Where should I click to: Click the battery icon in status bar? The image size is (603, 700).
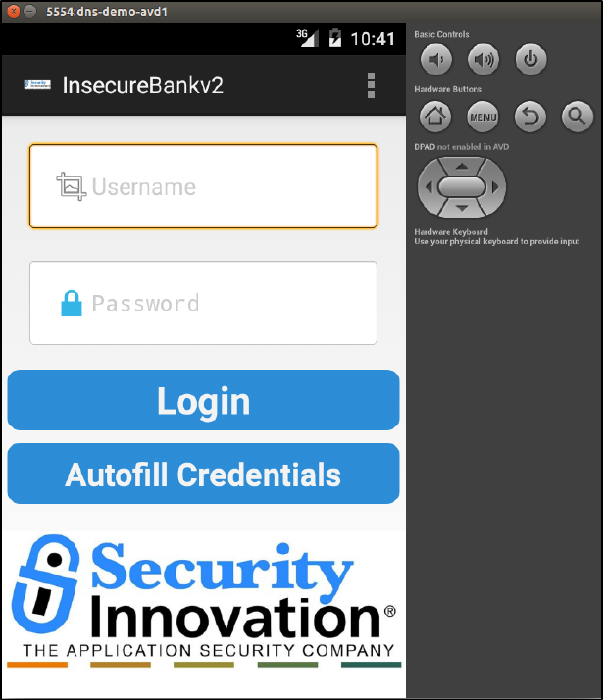coord(334,38)
